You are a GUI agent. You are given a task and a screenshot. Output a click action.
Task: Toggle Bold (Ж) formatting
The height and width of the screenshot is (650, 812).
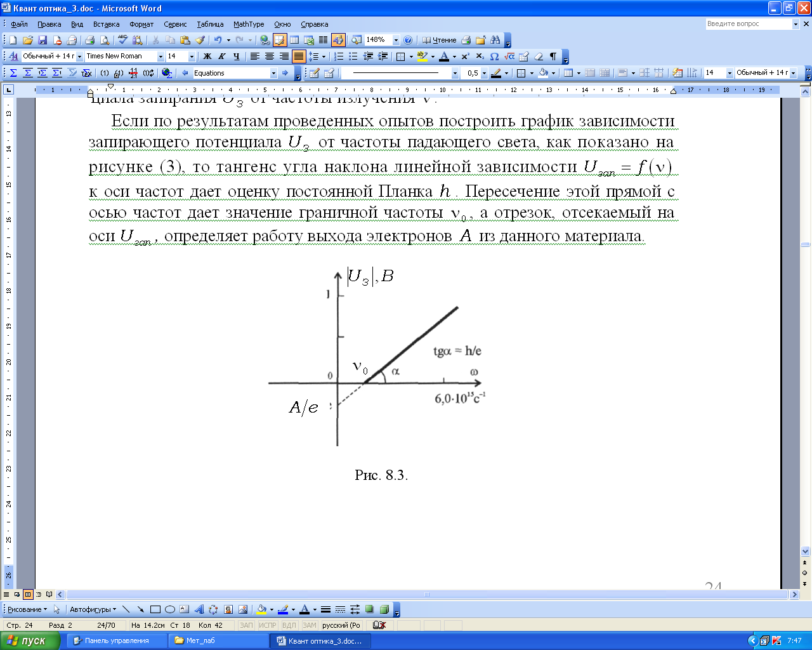207,56
